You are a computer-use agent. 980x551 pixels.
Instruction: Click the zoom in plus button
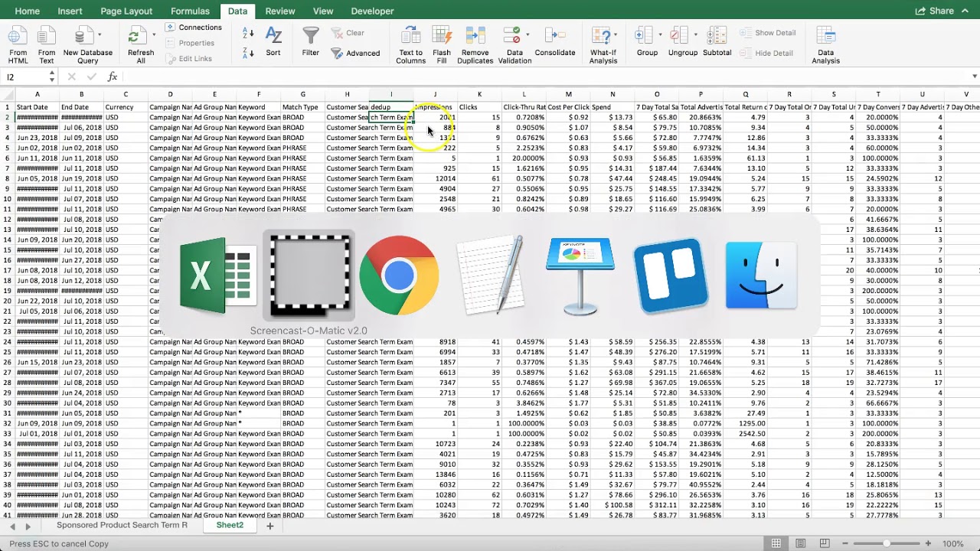click(929, 543)
